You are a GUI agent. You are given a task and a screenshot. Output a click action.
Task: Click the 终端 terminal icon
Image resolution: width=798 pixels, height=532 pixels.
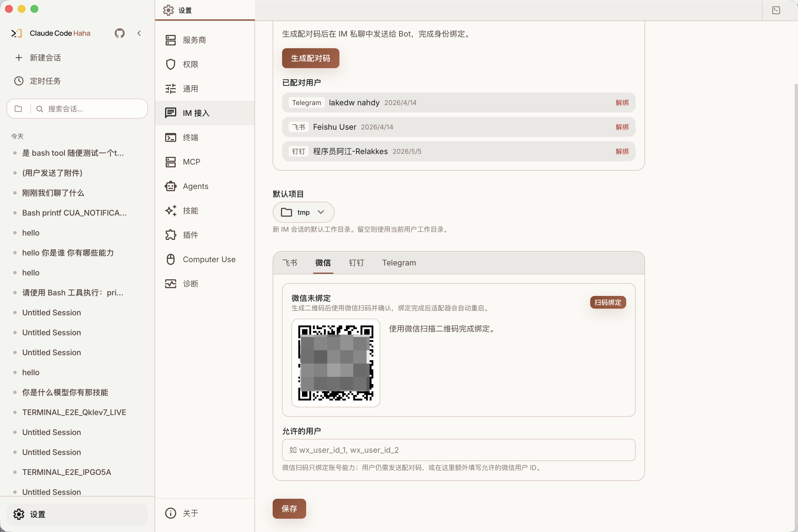pyautogui.click(x=170, y=137)
